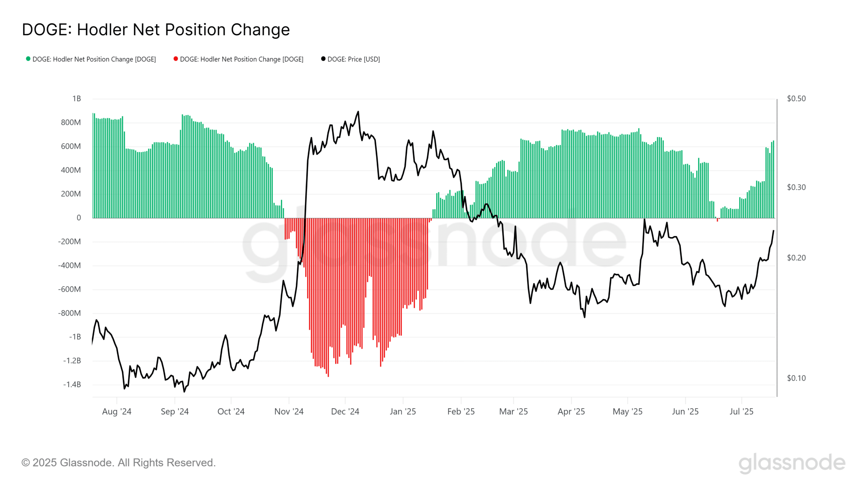Click the $0.10 price axis label
This screenshot has width=868, height=488.
(x=796, y=378)
